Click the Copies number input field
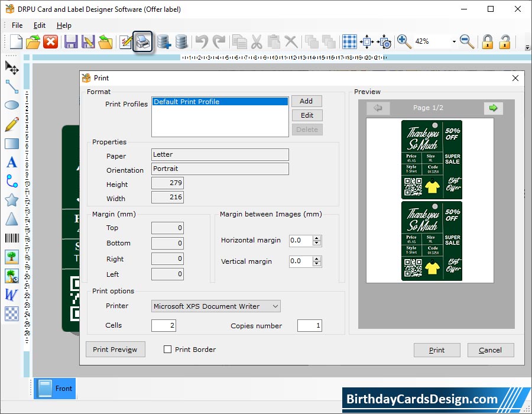Viewport: 532px width, 414px height. pyautogui.click(x=309, y=325)
